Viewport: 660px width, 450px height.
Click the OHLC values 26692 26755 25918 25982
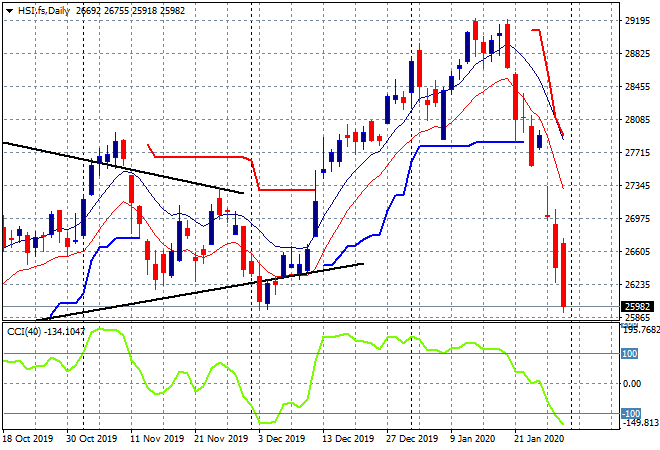coord(130,11)
